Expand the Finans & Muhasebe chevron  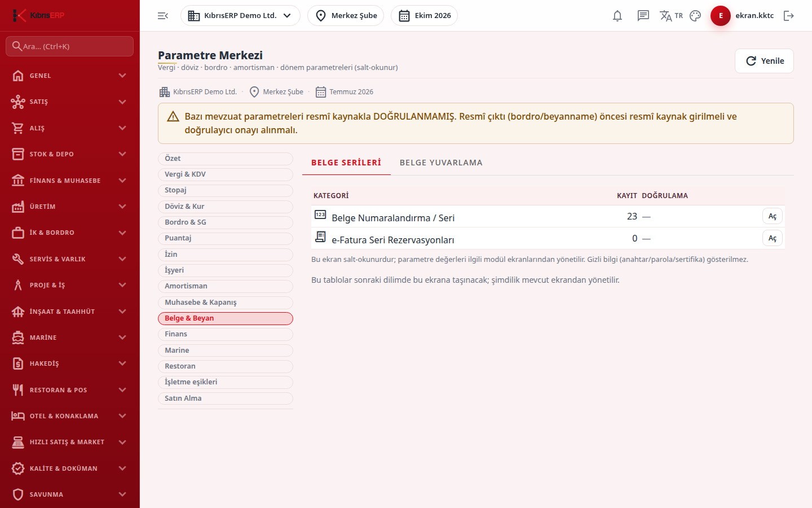(x=122, y=181)
